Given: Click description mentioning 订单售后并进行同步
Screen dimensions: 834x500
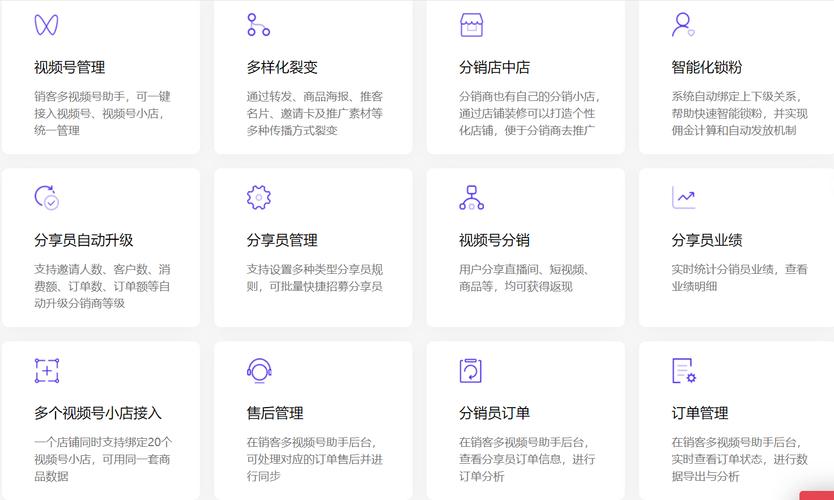Looking at the screenshot, I should [314, 459].
